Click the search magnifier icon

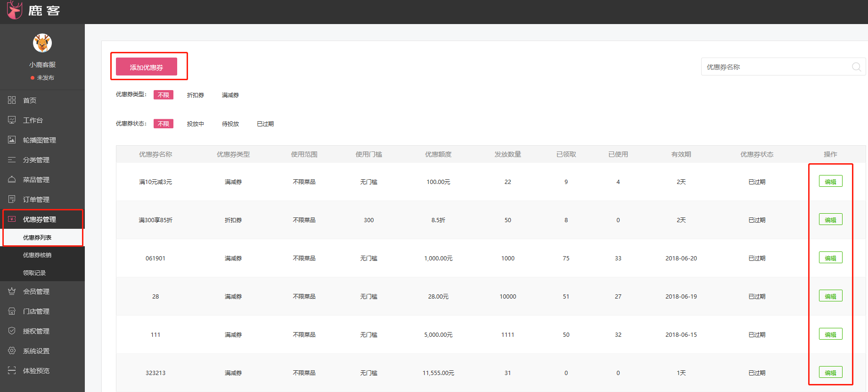[856, 67]
